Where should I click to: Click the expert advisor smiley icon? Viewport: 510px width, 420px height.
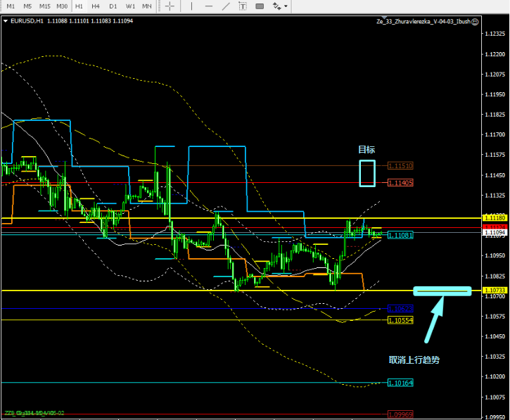tap(476, 22)
